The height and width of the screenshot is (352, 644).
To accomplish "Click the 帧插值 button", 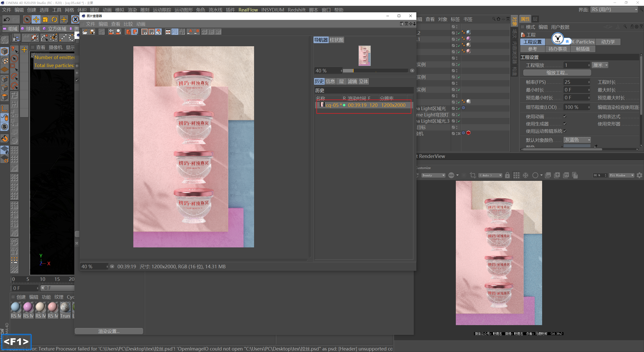I will [x=583, y=49].
